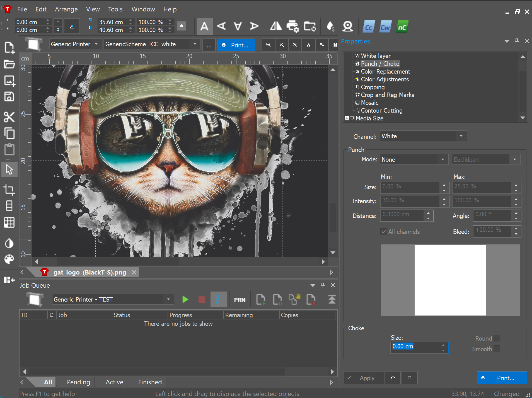
Task: Start the job queue with play button
Action: click(x=185, y=300)
